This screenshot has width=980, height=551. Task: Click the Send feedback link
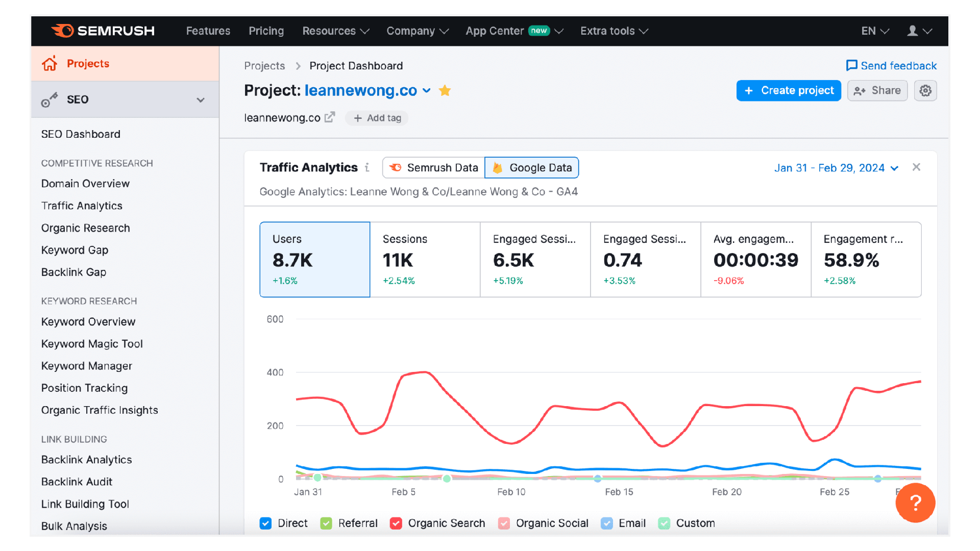[891, 65]
